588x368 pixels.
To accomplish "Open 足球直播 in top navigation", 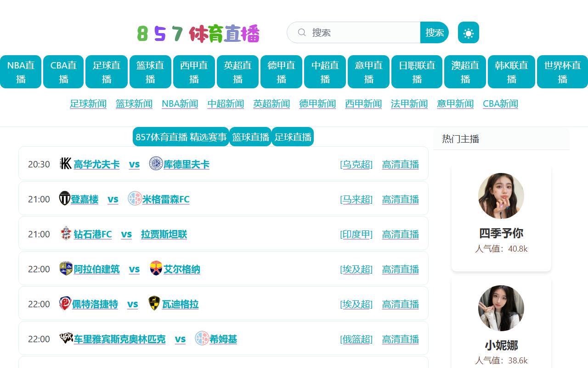I will (107, 72).
